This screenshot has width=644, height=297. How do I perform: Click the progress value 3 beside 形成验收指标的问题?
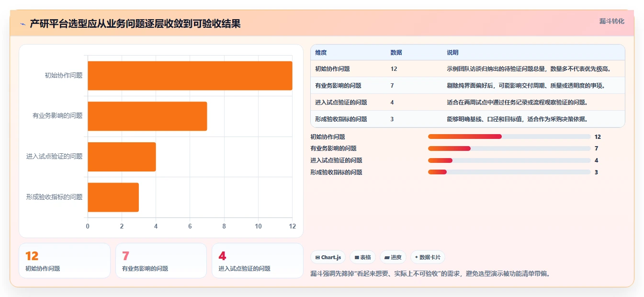point(596,172)
